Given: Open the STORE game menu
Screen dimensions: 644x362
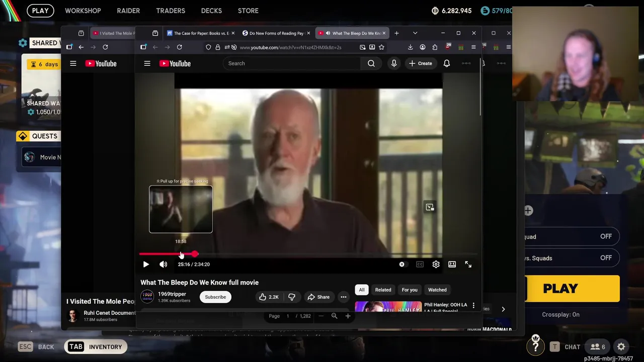Looking at the screenshot, I should [248, 11].
